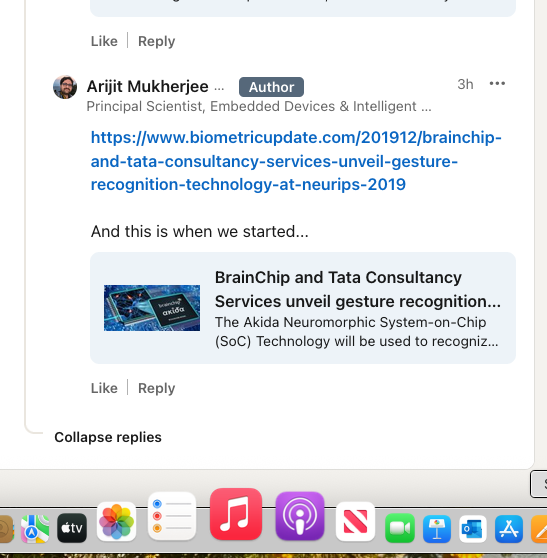Image resolution: width=547 pixels, height=558 pixels.
Task: Open the App Store in the dock
Action: [509, 528]
